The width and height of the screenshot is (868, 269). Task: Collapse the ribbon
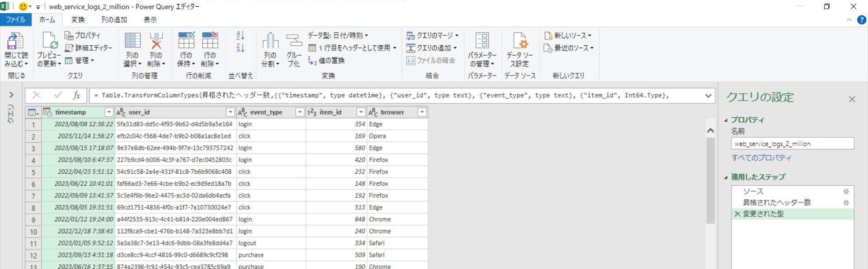click(849, 20)
